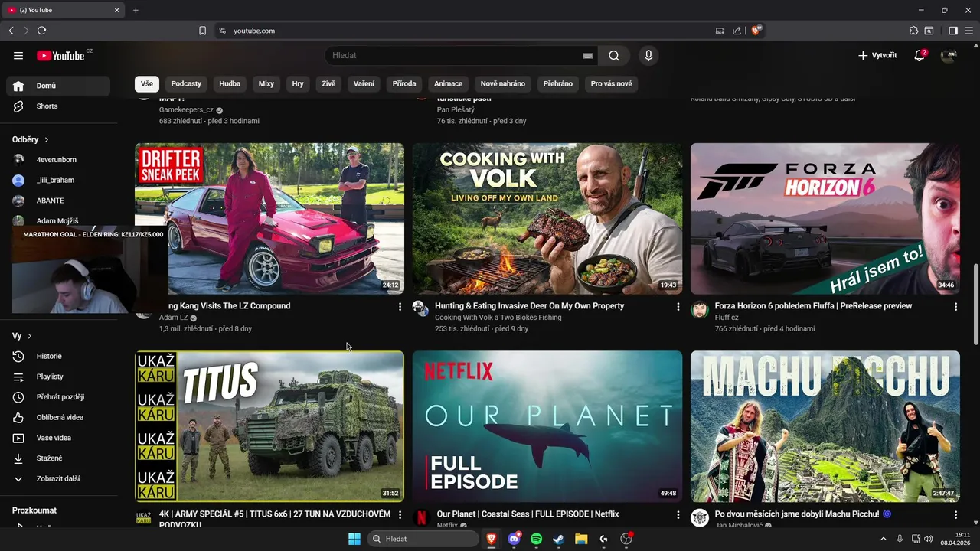The height and width of the screenshot is (551, 980).
Task: Click the YouTube logo
Action: tap(60, 56)
